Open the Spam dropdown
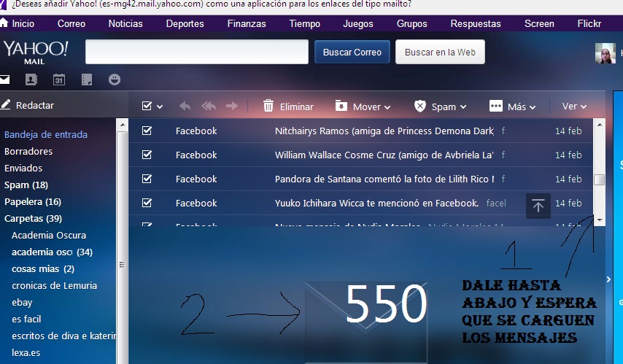The width and height of the screenshot is (623, 364). (440, 107)
